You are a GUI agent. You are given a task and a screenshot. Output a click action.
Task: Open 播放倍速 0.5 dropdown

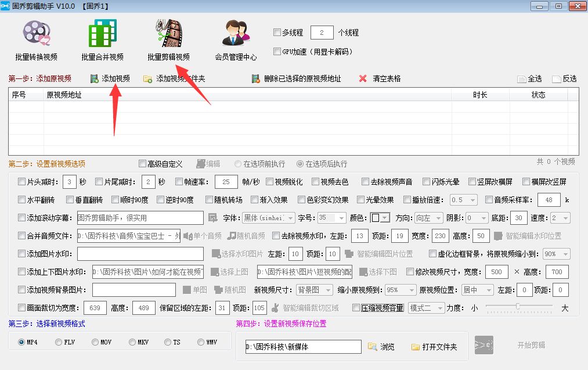(464, 200)
